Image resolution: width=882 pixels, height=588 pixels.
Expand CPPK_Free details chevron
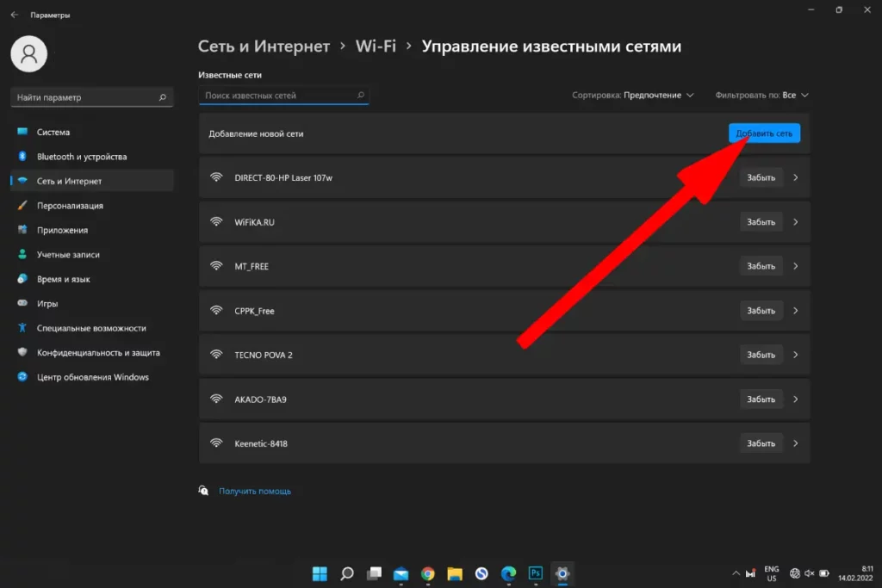coord(795,310)
